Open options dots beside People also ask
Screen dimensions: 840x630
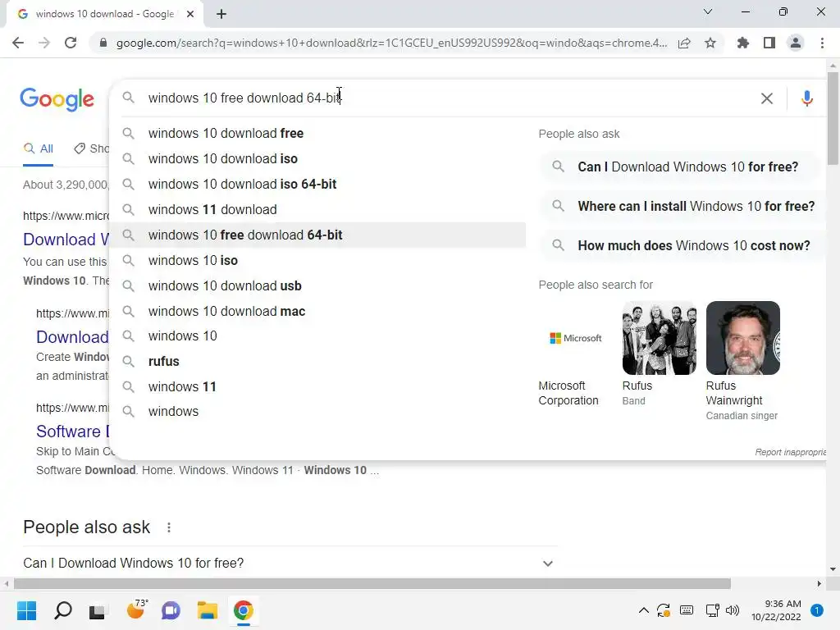coord(169,527)
